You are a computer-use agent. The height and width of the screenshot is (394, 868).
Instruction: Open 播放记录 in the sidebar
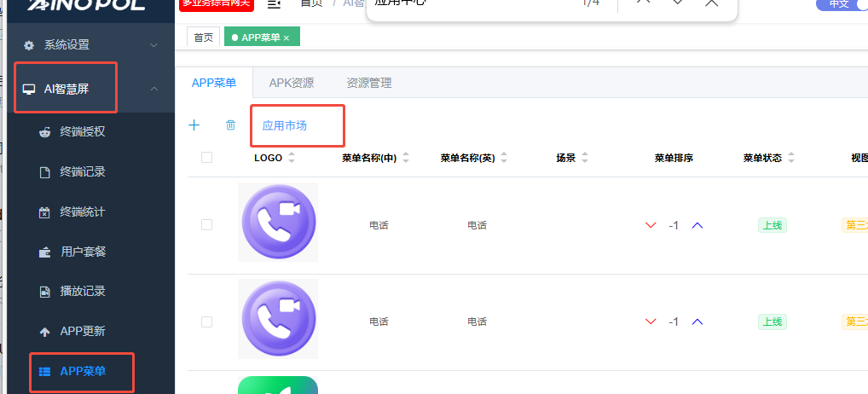pos(82,291)
